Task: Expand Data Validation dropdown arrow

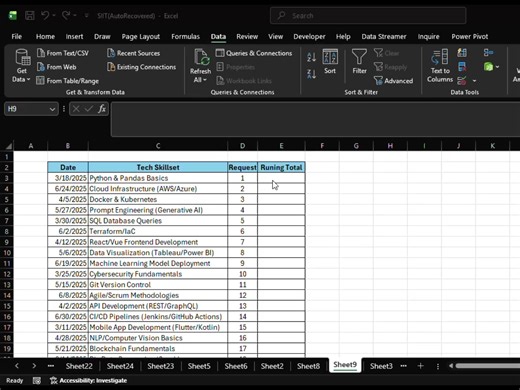Action: pos(474,81)
